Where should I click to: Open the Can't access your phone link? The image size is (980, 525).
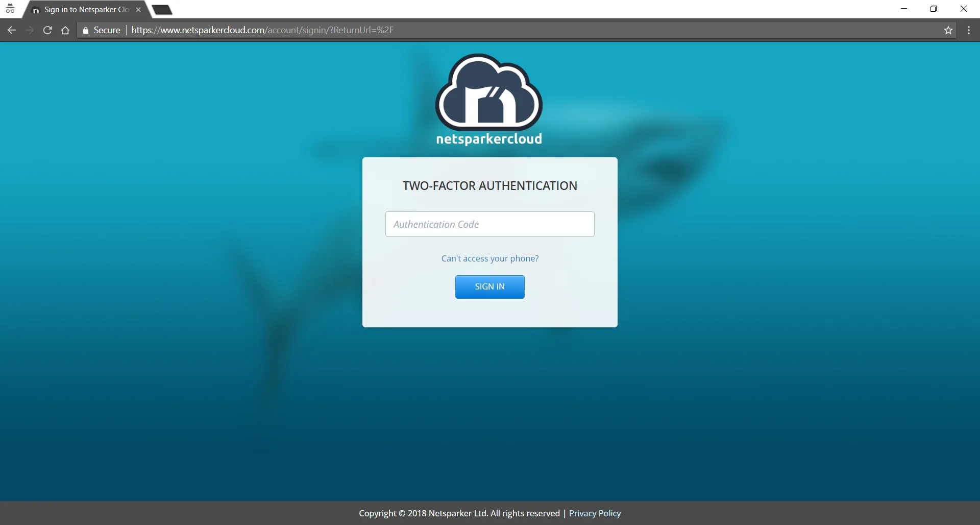pos(490,258)
